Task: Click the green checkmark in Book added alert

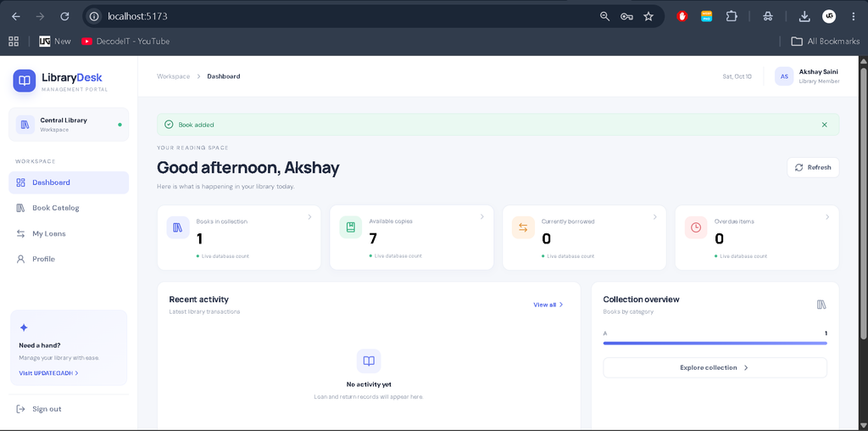Action: coord(169,125)
